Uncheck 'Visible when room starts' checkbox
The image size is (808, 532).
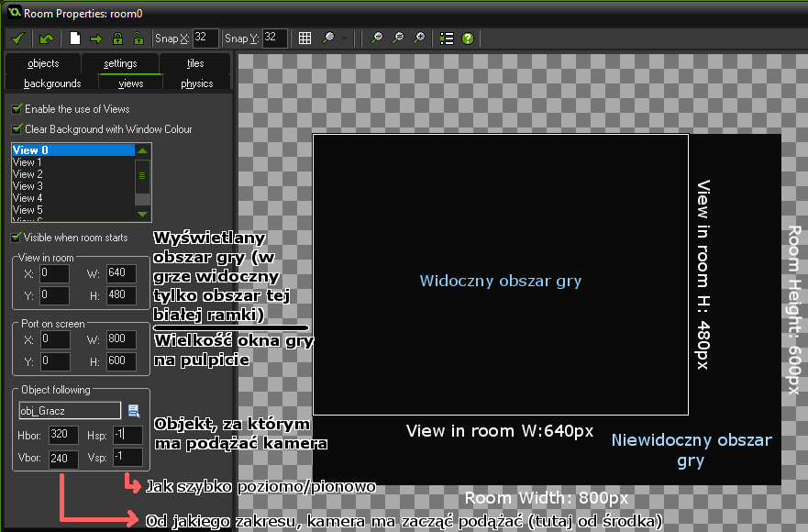point(17,238)
